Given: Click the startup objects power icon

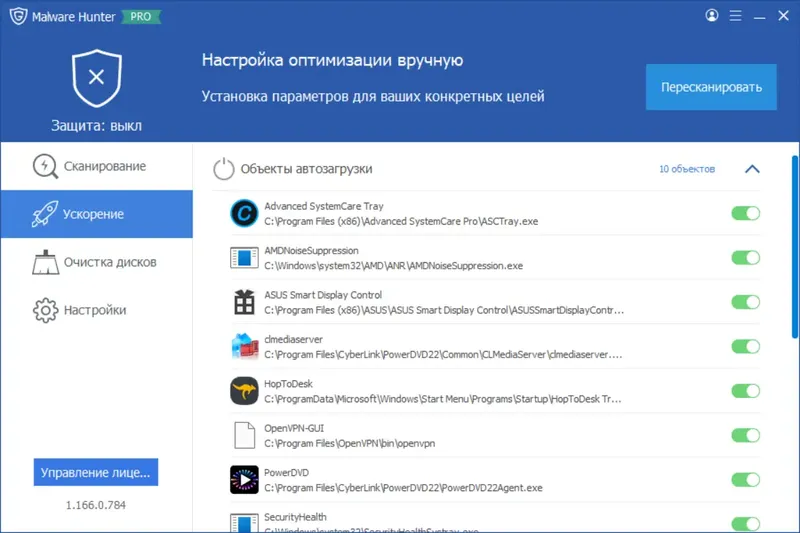Looking at the screenshot, I should pyautogui.click(x=223, y=169).
